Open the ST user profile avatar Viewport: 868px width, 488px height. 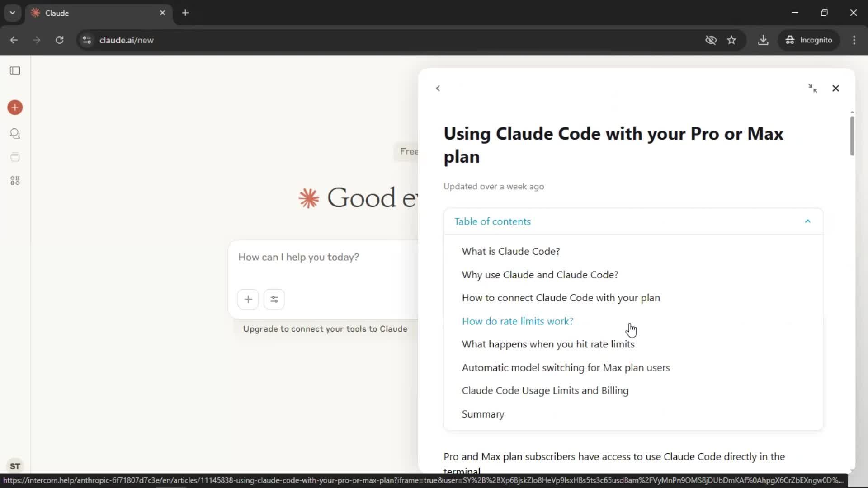pos(15,466)
